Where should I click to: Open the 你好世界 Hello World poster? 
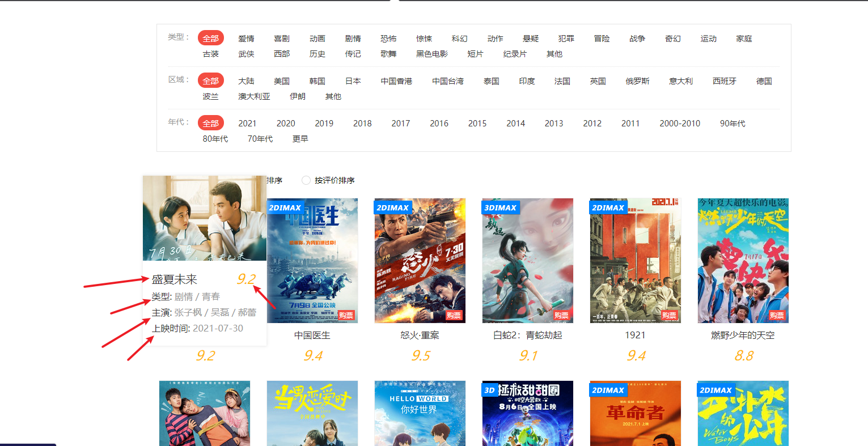420,413
